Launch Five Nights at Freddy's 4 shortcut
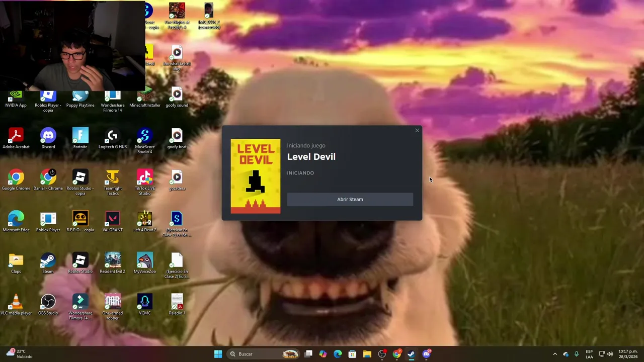 (x=177, y=15)
